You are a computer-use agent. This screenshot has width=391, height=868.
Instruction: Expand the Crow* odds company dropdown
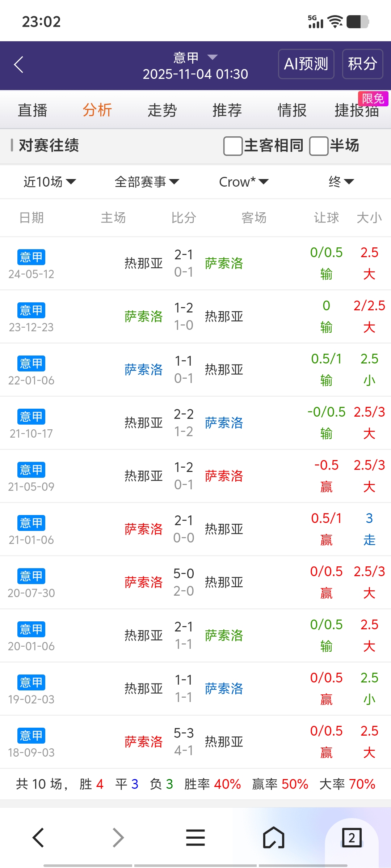click(x=244, y=182)
